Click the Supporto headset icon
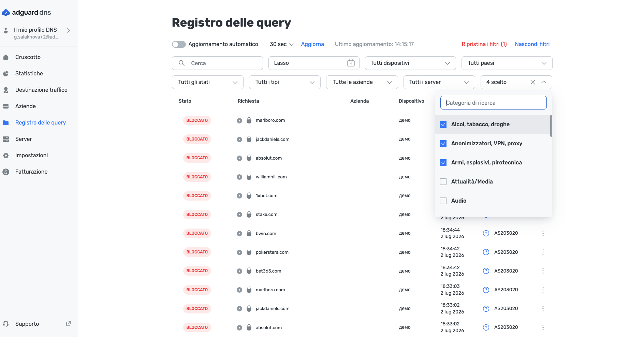 6,324
